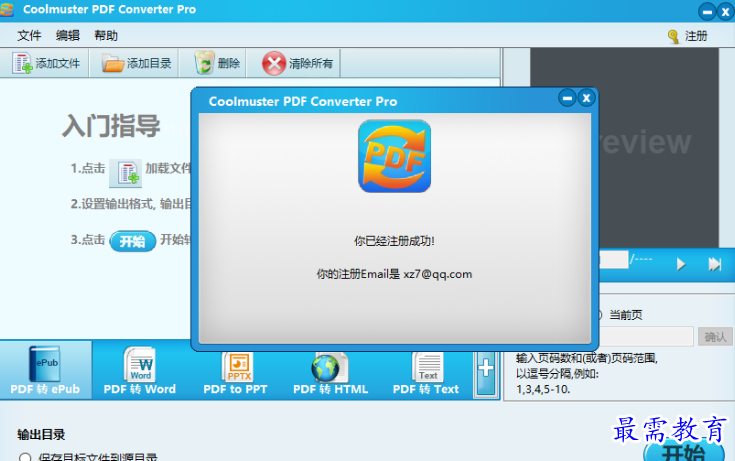
Task: Jump to last page in preview
Action: pos(714,265)
